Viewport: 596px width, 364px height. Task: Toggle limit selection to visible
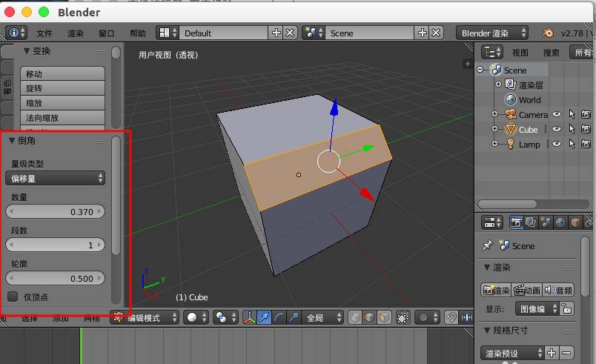(x=403, y=317)
